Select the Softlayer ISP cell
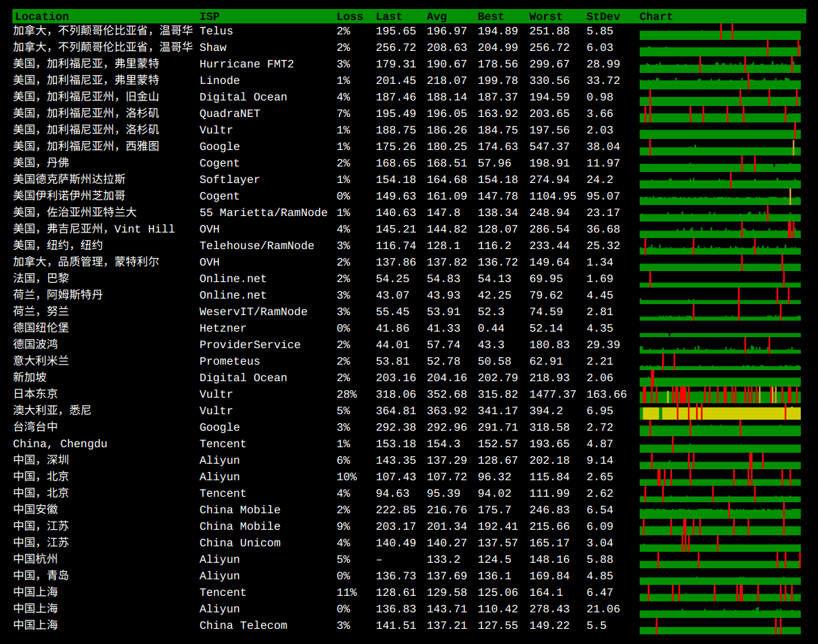Image resolution: width=818 pixels, height=644 pixels. (x=229, y=180)
